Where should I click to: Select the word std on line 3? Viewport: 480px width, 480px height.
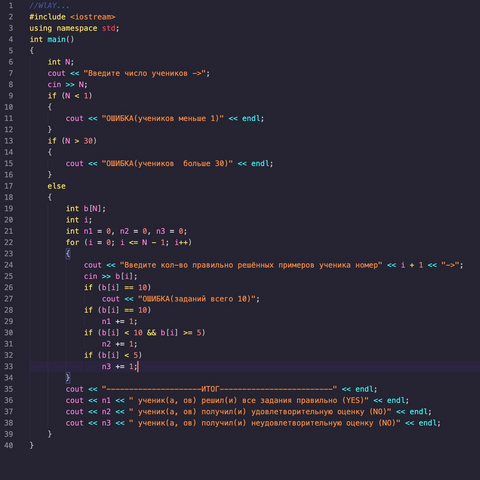tap(109, 28)
